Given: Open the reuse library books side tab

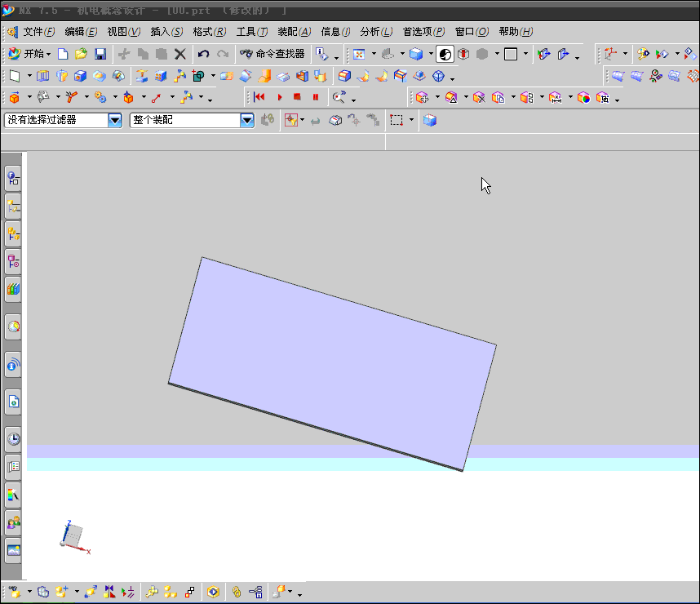Looking at the screenshot, I should (13, 289).
